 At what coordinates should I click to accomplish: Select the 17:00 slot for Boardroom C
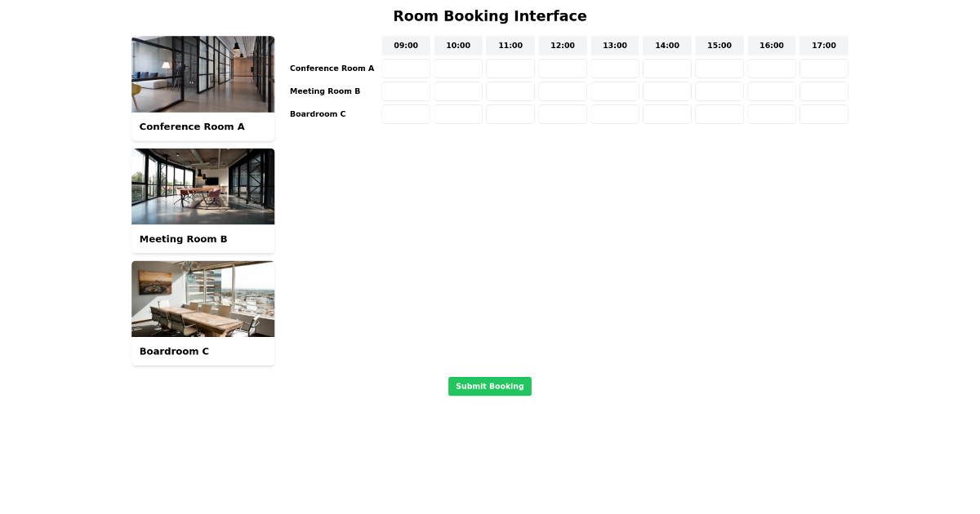[x=823, y=114]
